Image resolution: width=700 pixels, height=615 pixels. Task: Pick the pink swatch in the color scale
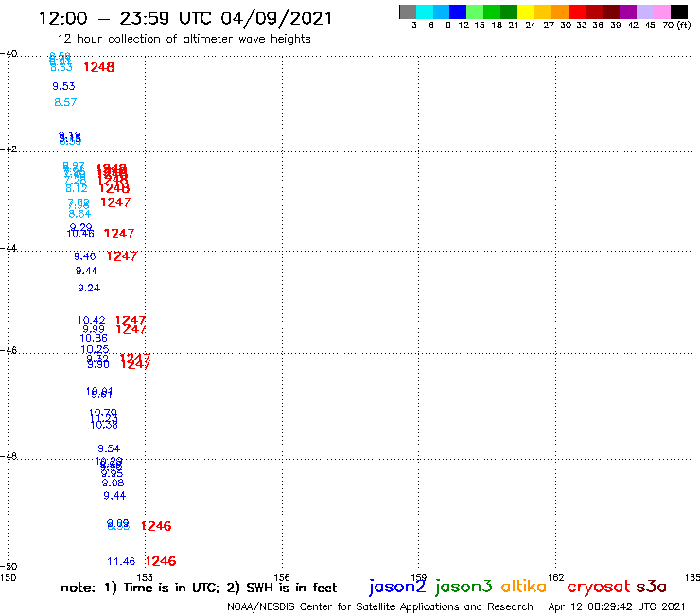click(x=662, y=11)
